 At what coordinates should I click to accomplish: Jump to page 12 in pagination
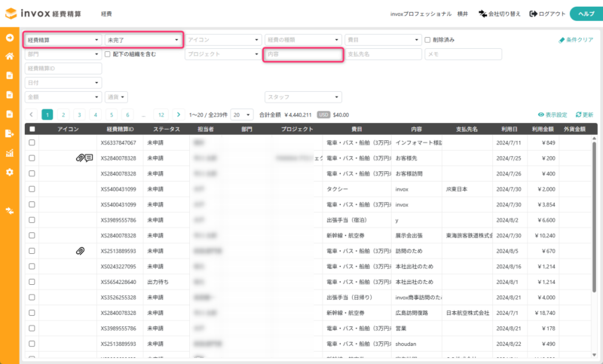click(160, 115)
